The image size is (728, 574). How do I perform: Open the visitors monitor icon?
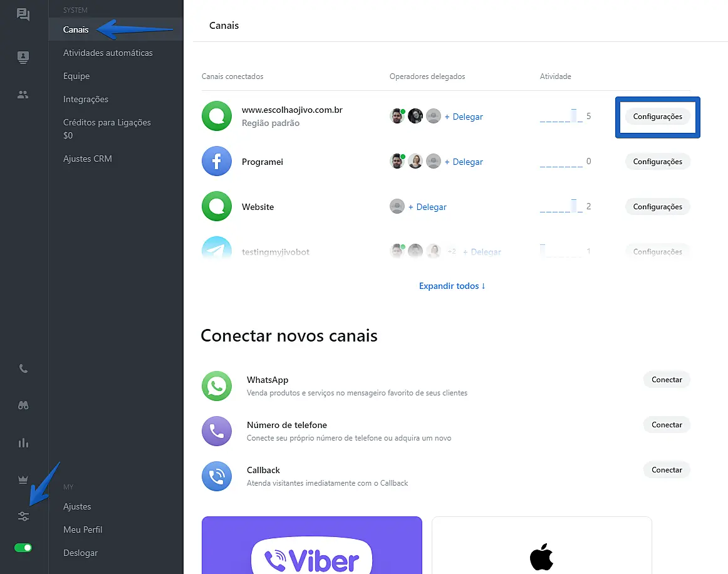point(23,57)
